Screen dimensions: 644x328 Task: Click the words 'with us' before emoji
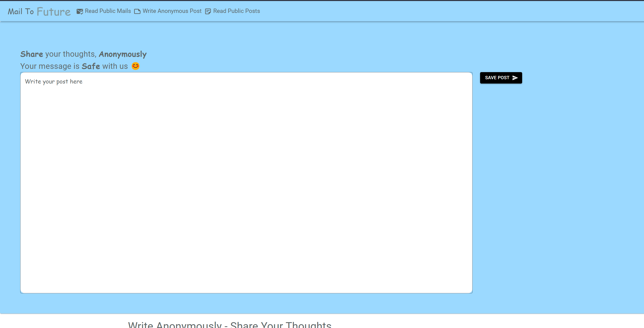click(x=115, y=66)
